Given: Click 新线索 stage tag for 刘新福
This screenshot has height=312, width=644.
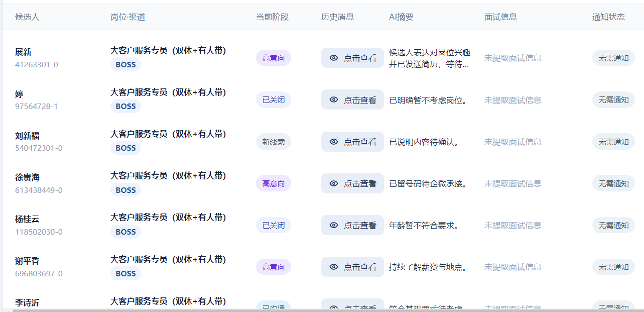Looking at the screenshot, I should point(274,142).
